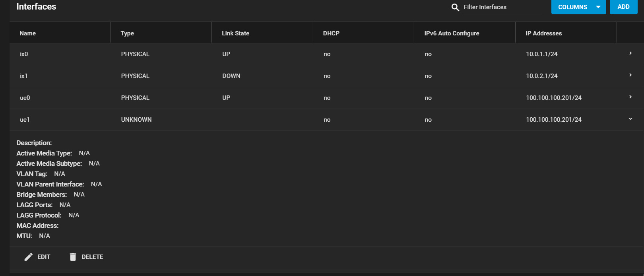Click the UP link state of ix0
Viewport: 644px width, 276px height.
click(x=226, y=54)
